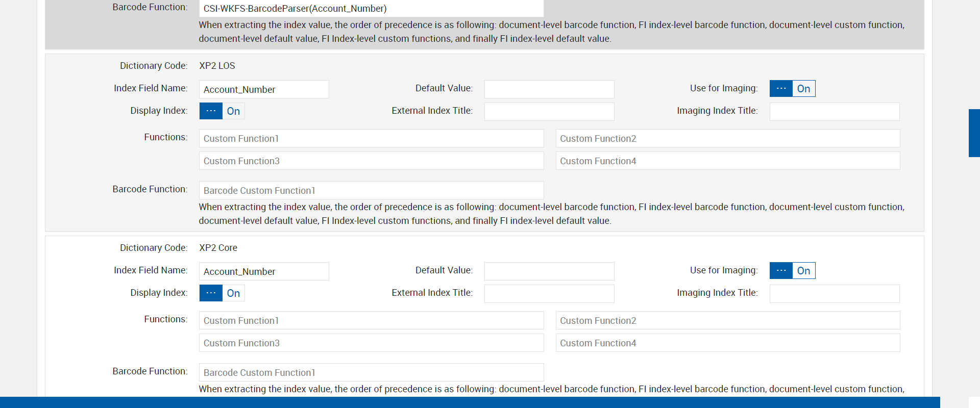Click Index Field Name box in XP2 Core
The height and width of the screenshot is (408, 980).
pyautogui.click(x=264, y=271)
